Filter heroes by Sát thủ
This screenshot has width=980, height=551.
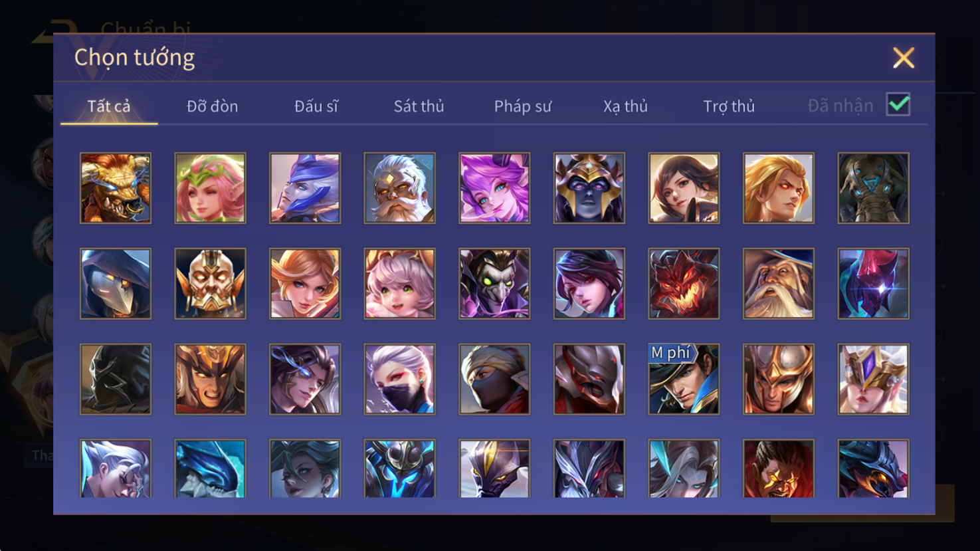[x=419, y=106]
